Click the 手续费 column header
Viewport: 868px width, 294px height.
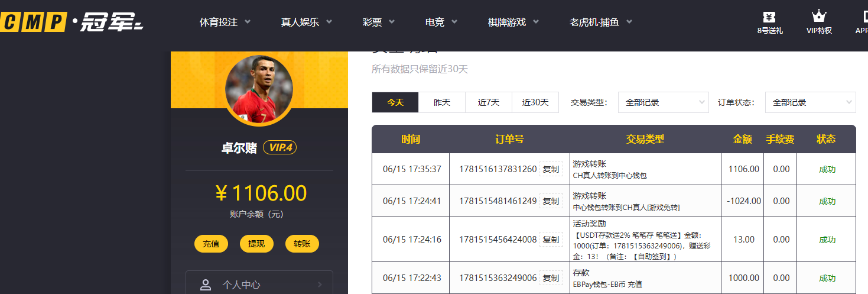click(x=780, y=139)
